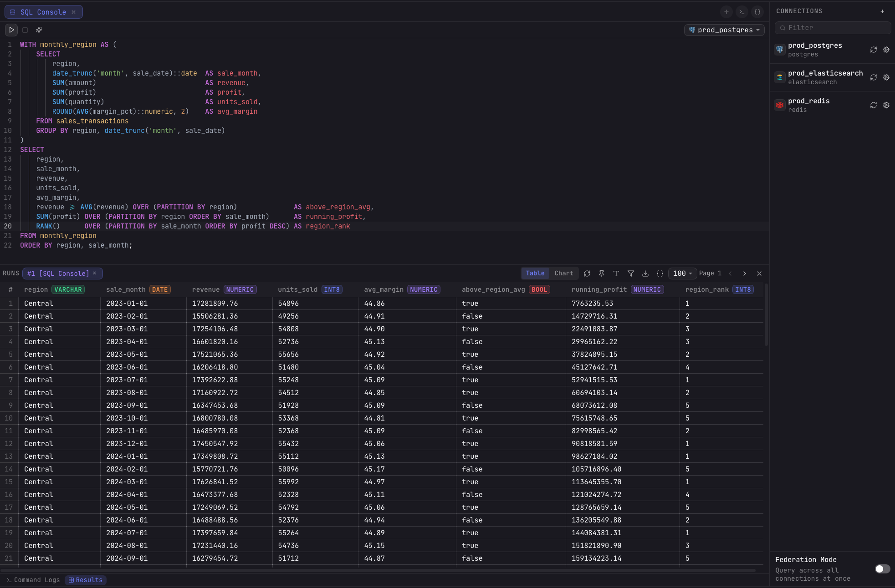Go to previous results page
The width and height of the screenshot is (895, 588).
731,274
